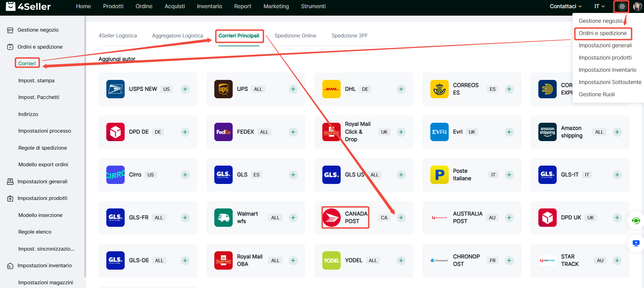Add GLS ES carrier via plus icon
Image resolution: width=644 pixels, height=288 pixels.
(x=293, y=175)
